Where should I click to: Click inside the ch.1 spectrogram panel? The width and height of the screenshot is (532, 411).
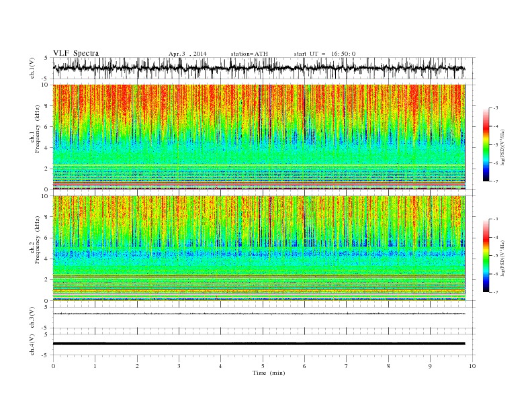[x=259, y=137]
